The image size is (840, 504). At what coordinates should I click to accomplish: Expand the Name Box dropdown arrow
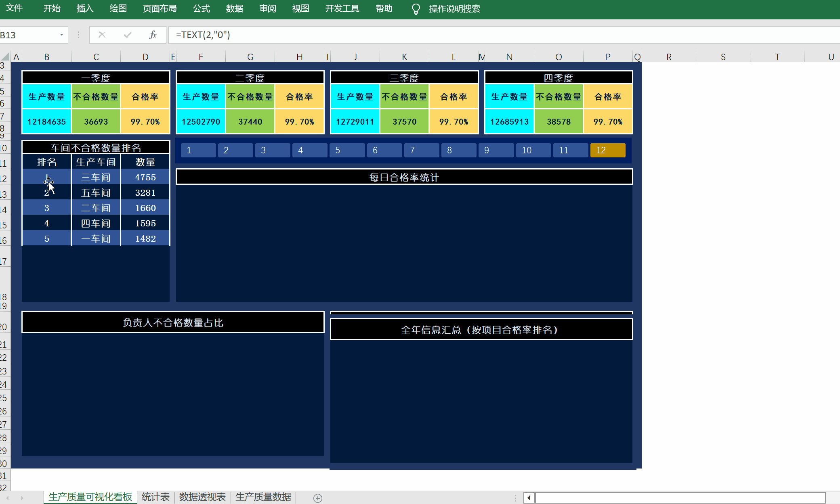click(x=61, y=35)
